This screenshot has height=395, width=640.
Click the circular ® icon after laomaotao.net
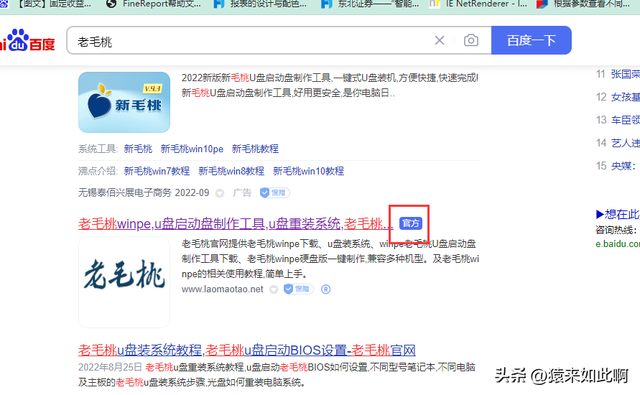coord(326,289)
